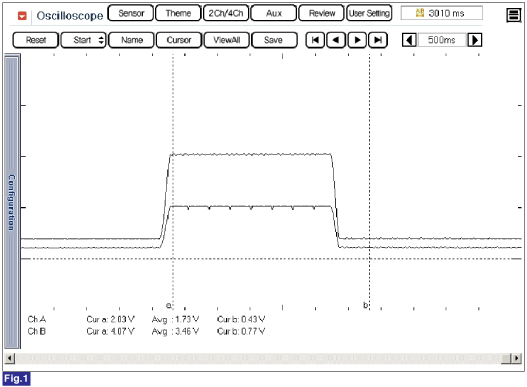Expand the Configuration side panel
This screenshot has height=387, width=527.
(12, 202)
